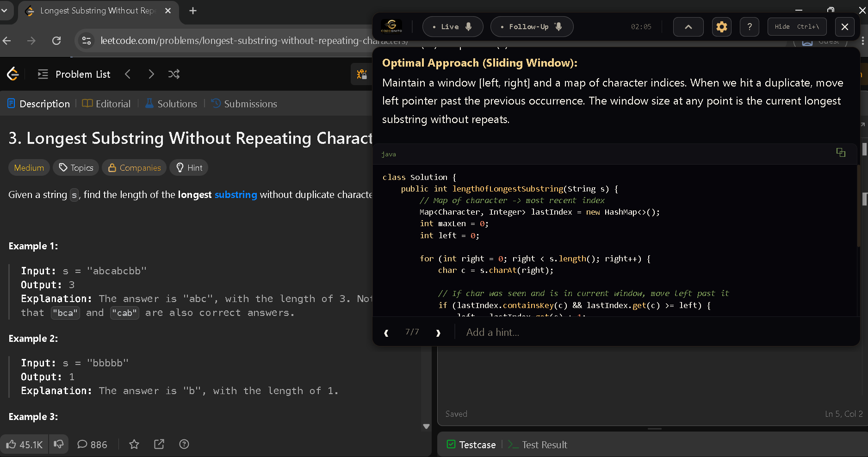Viewport: 868px width, 457px height.
Task: Close the Cosgnito overlay panel
Action: tap(844, 27)
